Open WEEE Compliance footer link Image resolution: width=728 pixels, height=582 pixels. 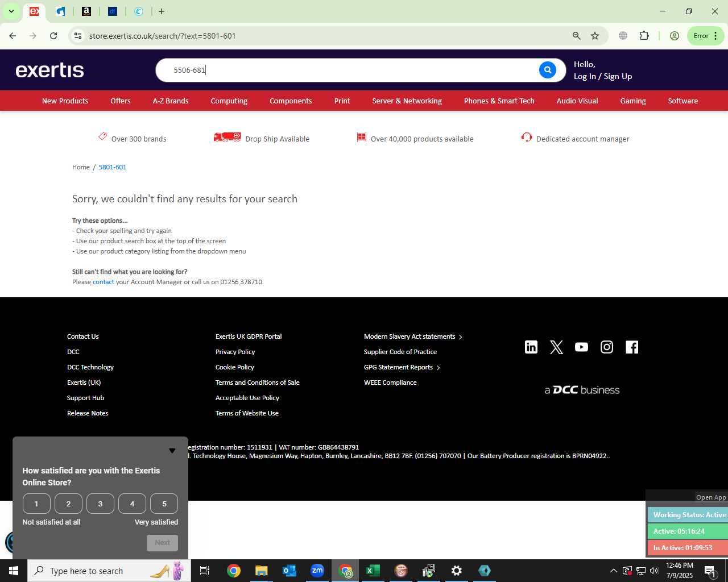click(x=390, y=383)
